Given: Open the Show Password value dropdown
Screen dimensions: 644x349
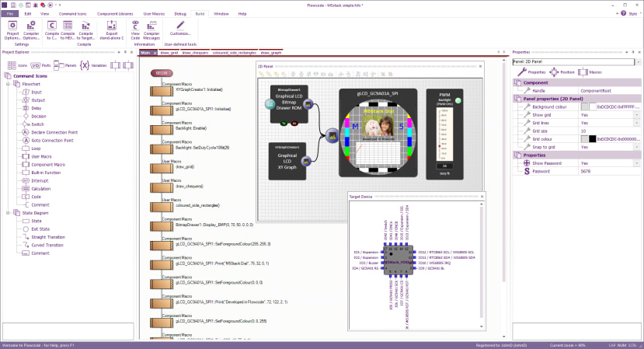Looking at the screenshot, I should [637, 163].
